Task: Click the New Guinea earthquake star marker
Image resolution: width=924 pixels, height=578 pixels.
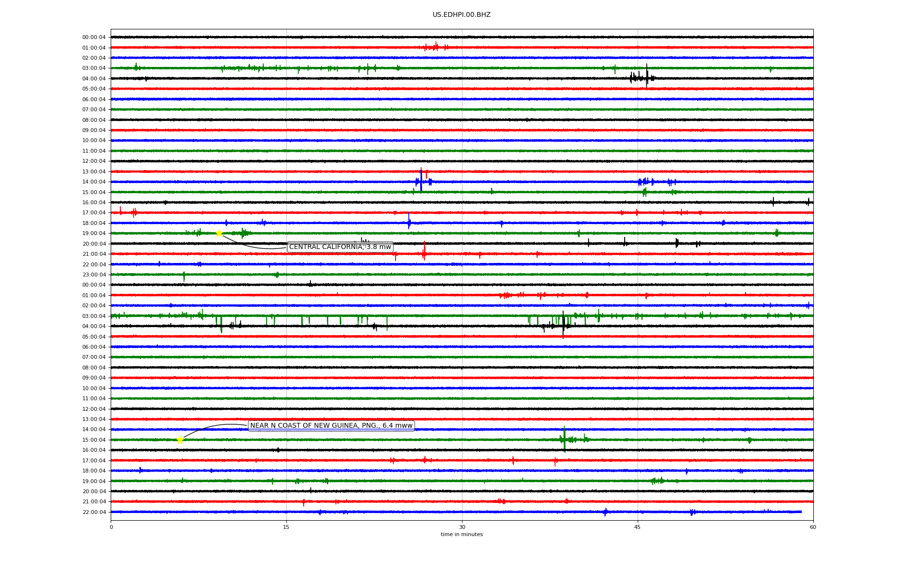Action: [180, 440]
